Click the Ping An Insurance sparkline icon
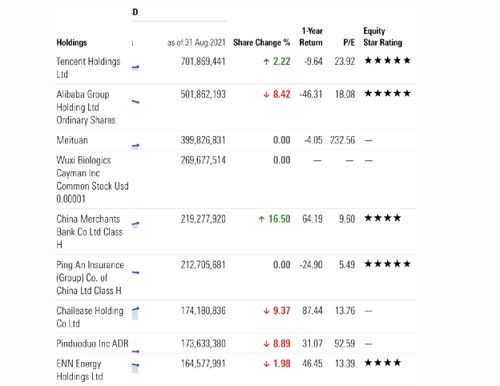Image resolution: width=500 pixels, height=386 pixels. 135,273
